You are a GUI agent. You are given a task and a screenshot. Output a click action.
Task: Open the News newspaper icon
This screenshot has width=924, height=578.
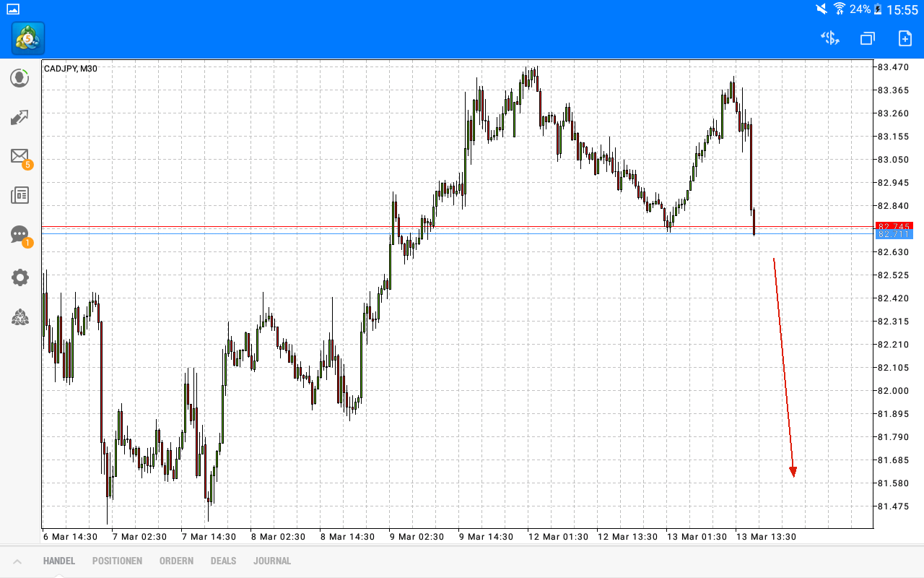pos(19,194)
